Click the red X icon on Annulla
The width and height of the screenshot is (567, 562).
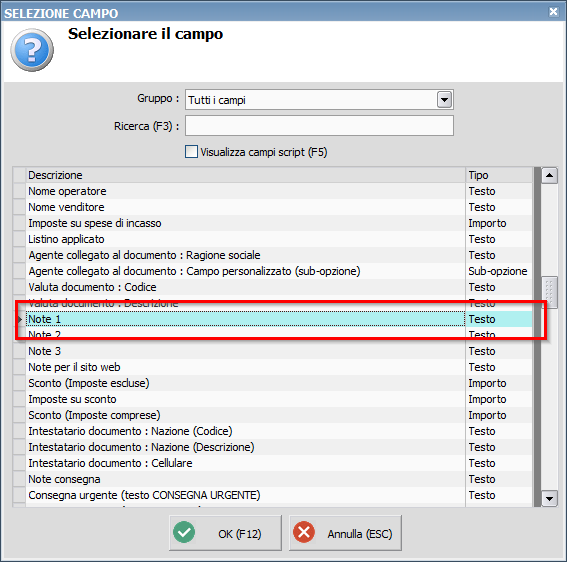pyautogui.click(x=304, y=532)
